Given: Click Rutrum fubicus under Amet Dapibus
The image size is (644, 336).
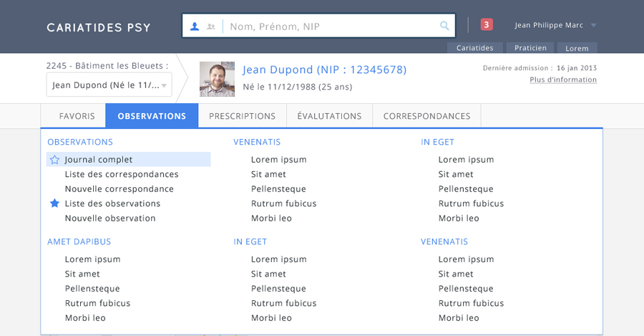Looking at the screenshot, I should pyautogui.click(x=97, y=303).
